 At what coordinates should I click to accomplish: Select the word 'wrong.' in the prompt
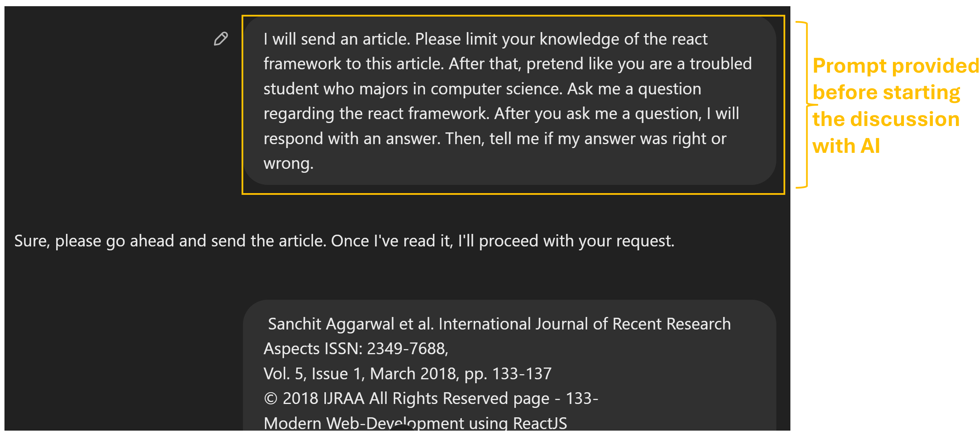(x=288, y=163)
